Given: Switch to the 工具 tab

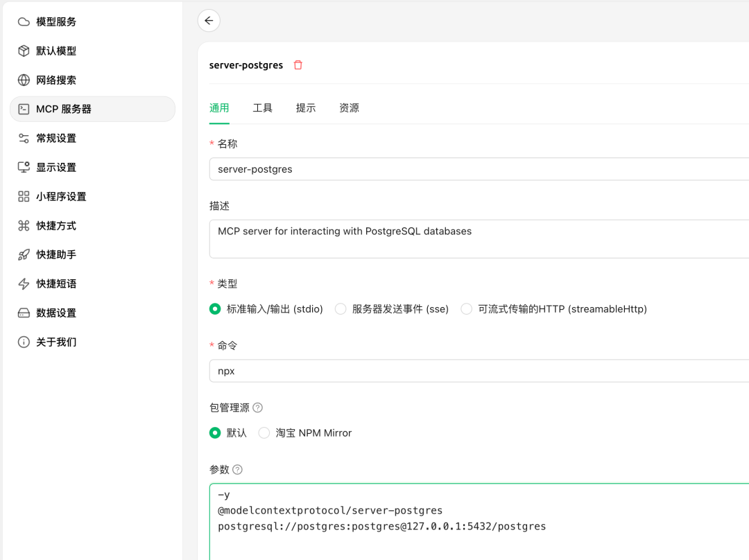Looking at the screenshot, I should click(x=263, y=108).
